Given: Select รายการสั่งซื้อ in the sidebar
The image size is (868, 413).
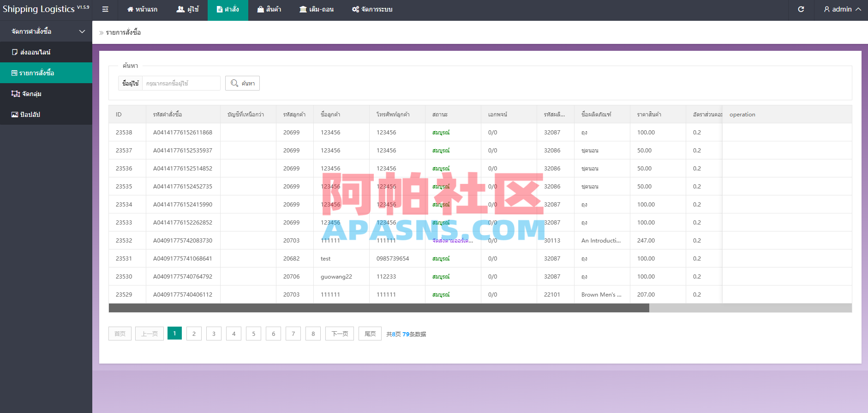Looking at the screenshot, I should coord(46,73).
